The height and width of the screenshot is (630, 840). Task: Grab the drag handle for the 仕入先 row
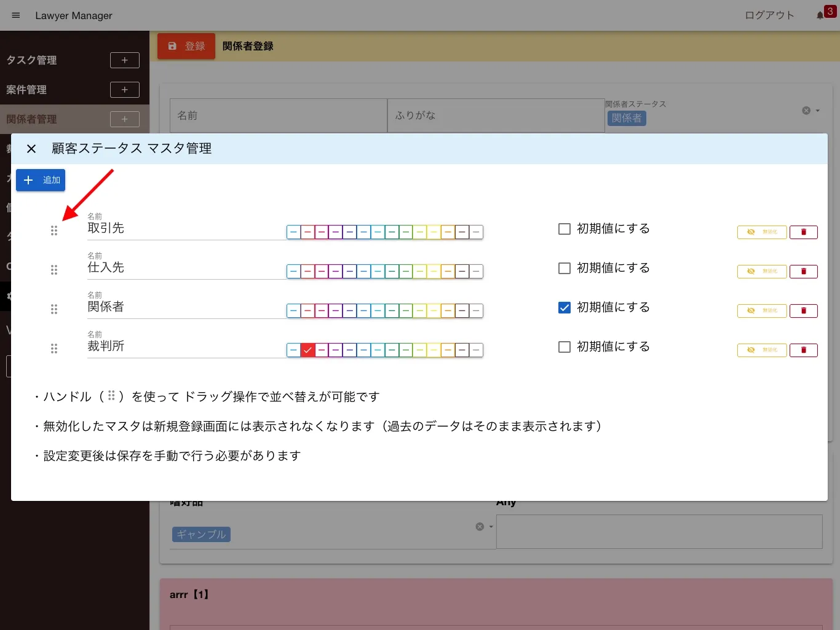[x=54, y=270]
